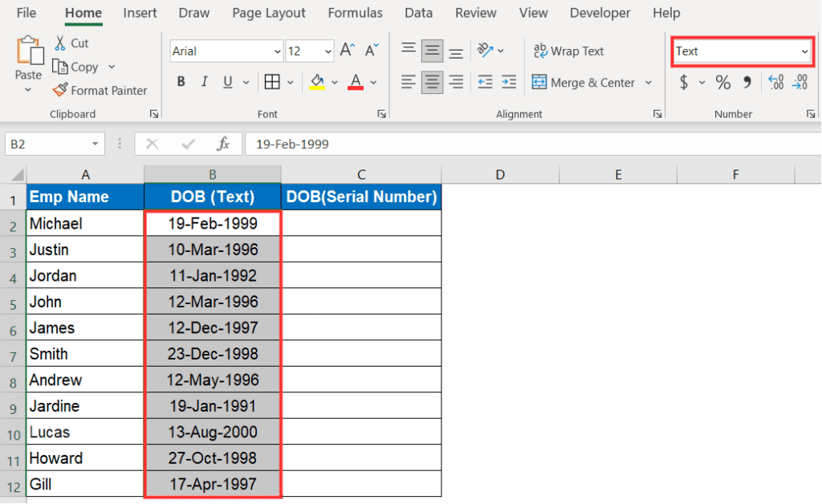Toggle right text alignment
The width and height of the screenshot is (822, 504).
(456, 82)
